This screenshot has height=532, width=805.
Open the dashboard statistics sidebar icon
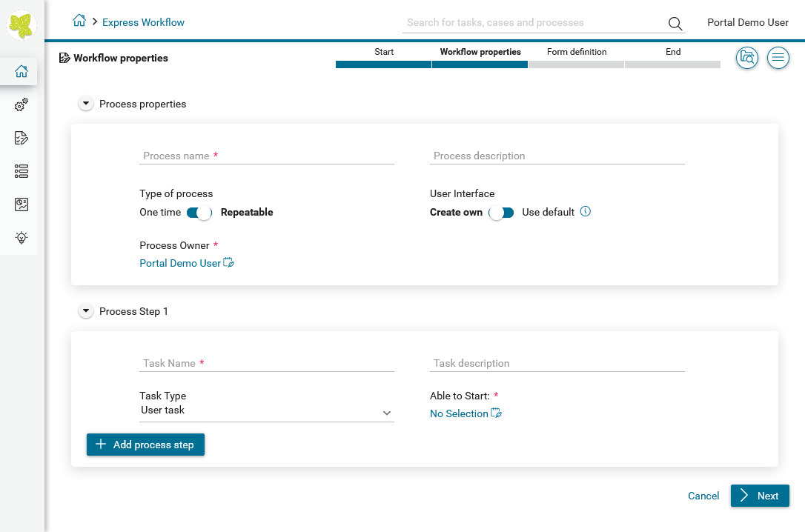21,205
